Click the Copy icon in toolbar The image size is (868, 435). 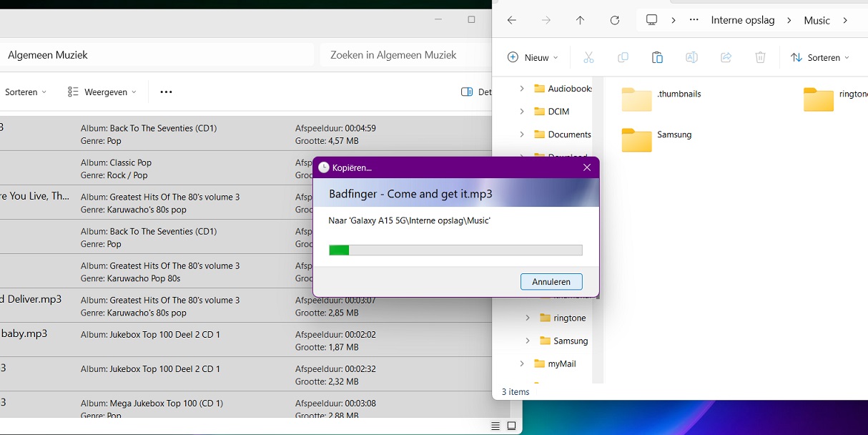[623, 58]
